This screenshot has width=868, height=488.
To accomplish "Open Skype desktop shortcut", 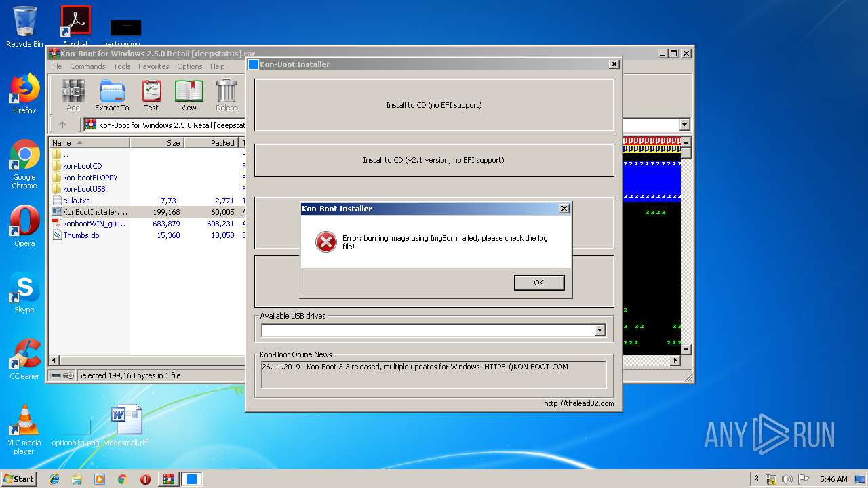I will (24, 293).
